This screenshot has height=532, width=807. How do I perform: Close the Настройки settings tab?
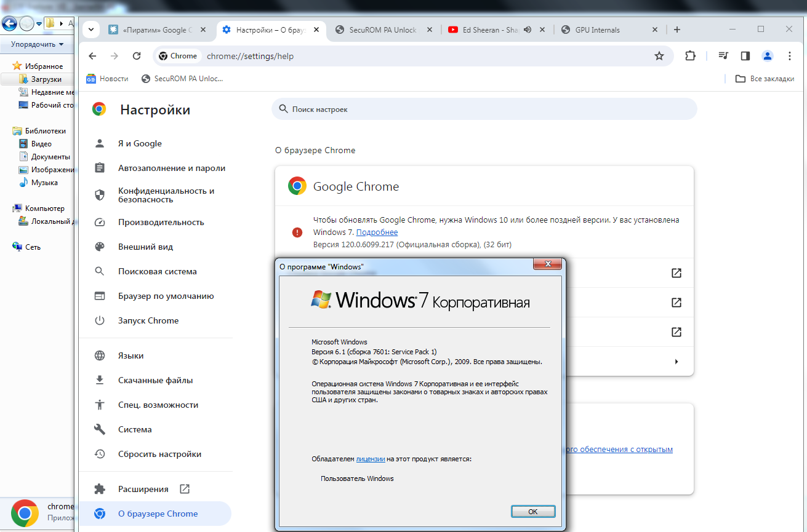tap(316, 30)
